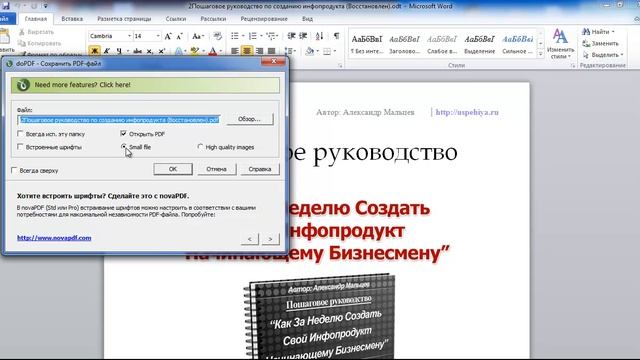Open the Найти dropdown arrow
The image size is (640, 360).
pyautogui.click(x=613, y=32)
